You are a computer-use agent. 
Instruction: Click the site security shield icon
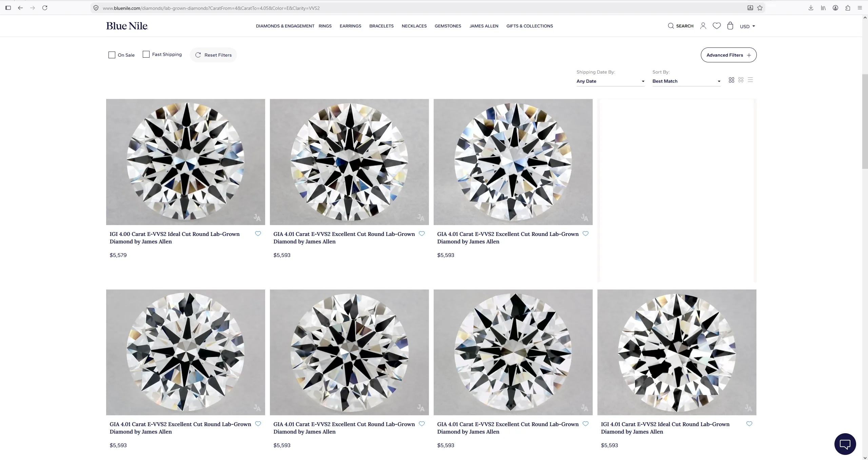[x=96, y=8]
